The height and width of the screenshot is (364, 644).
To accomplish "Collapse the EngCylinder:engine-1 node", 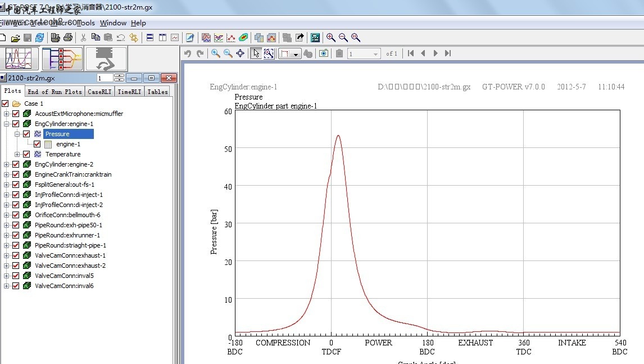I will click(6, 124).
